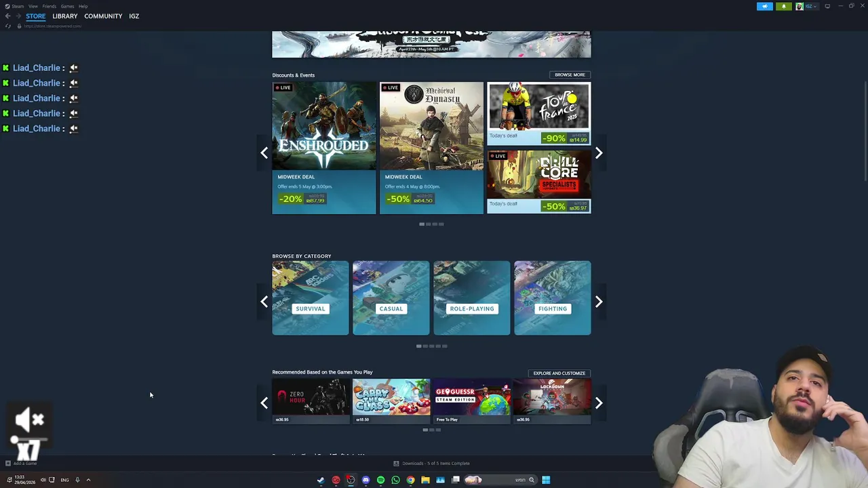
Task: Show next category page
Action: point(599,302)
